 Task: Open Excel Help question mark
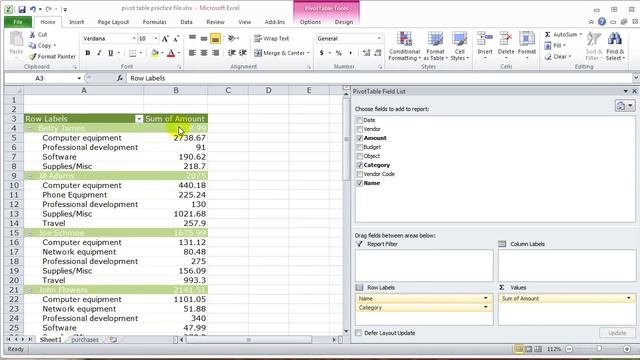[x=602, y=22]
